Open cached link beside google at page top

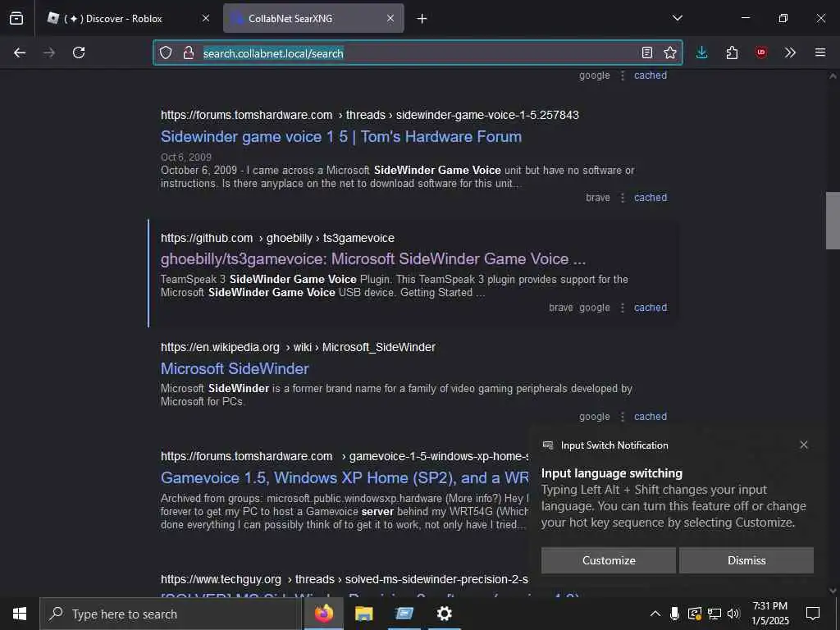tap(651, 75)
